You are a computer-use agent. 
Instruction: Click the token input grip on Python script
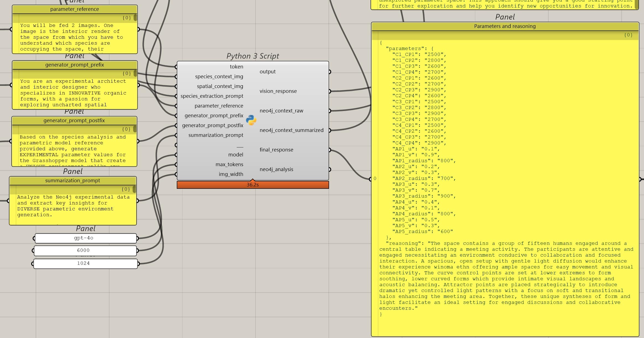(176, 67)
